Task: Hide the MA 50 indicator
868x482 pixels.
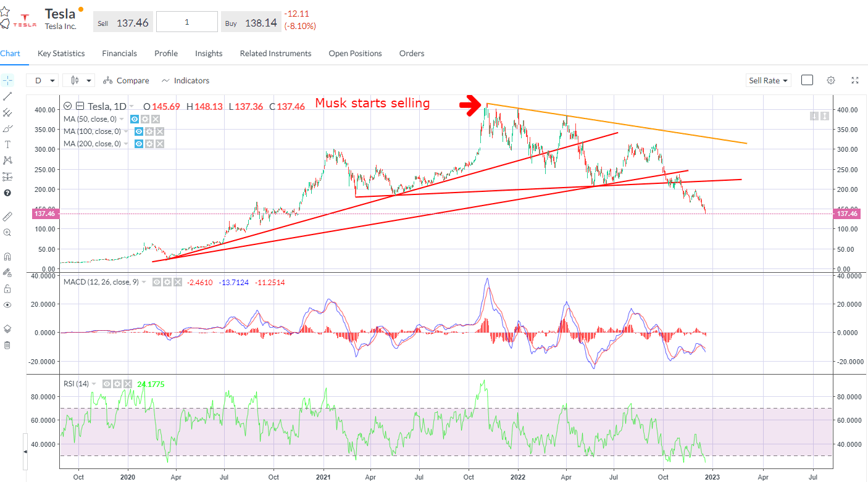Action: (134, 119)
